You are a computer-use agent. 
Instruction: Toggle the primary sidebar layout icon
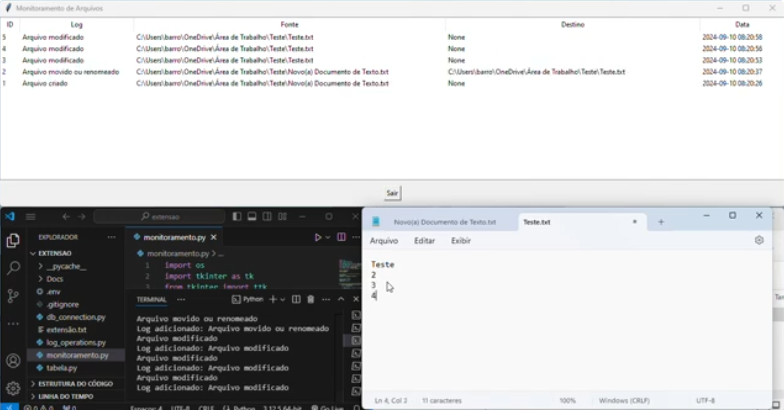pyautogui.click(x=236, y=216)
